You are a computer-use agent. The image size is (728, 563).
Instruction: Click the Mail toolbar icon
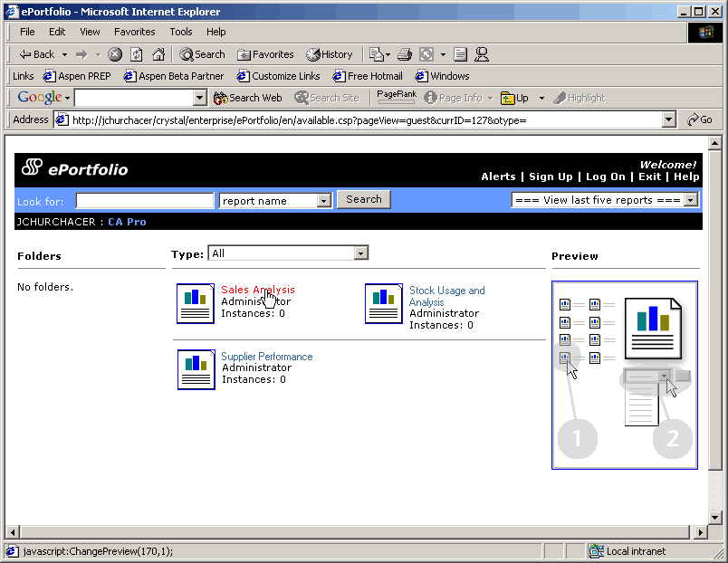(376, 54)
